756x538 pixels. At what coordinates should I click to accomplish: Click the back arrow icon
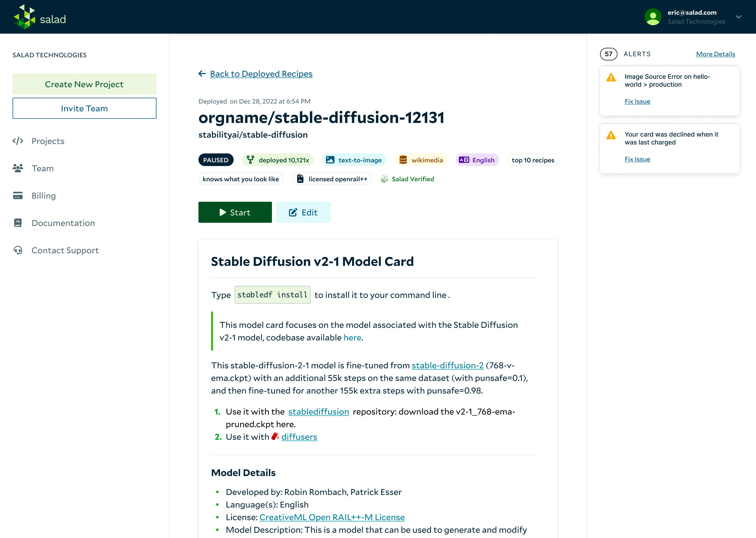(x=202, y=74)
